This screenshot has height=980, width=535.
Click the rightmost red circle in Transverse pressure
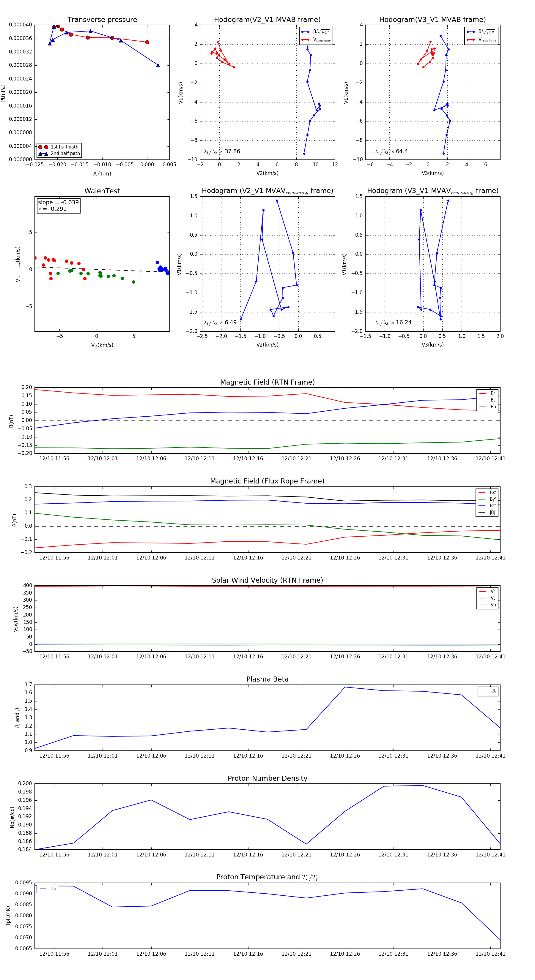[x=147, y=42]
